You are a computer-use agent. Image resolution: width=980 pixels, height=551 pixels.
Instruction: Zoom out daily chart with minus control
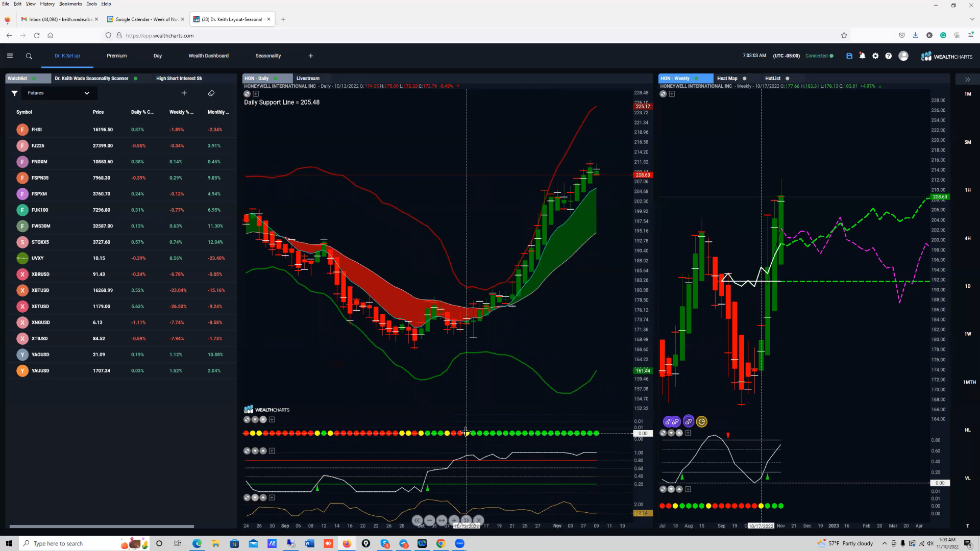[x=430, y=520]
